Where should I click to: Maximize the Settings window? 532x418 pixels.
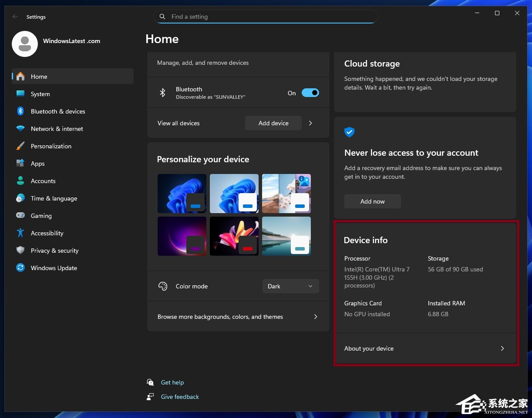pyautogui.click(x=497, y=13)
